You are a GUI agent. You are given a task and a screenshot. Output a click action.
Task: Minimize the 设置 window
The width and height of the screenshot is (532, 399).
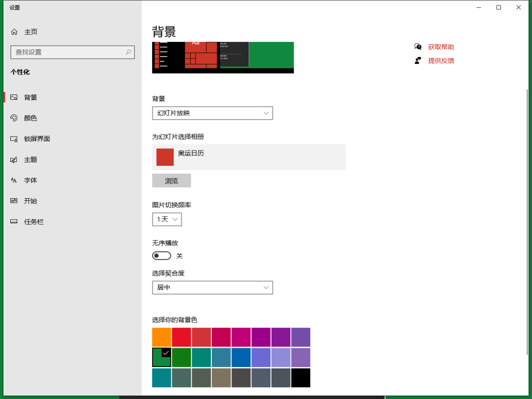[x=479, y=7]
